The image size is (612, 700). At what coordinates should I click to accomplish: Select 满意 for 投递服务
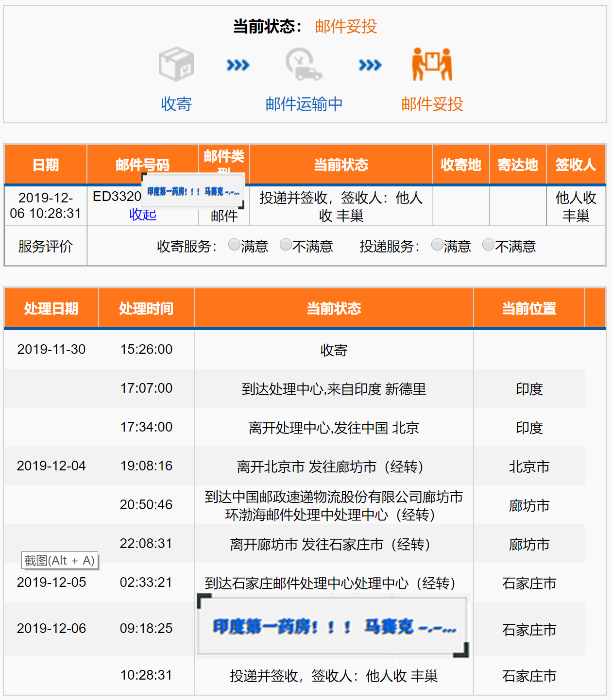(x=437, y=245)
